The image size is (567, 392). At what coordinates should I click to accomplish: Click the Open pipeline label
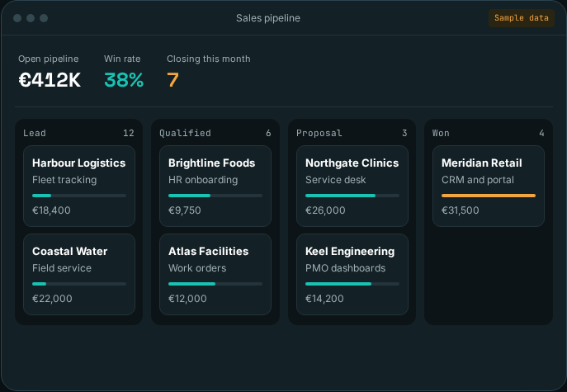point(49,59)
